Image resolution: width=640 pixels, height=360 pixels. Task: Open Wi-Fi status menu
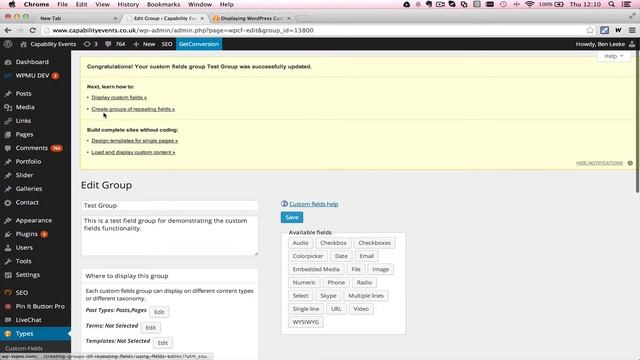coord(530,4)
